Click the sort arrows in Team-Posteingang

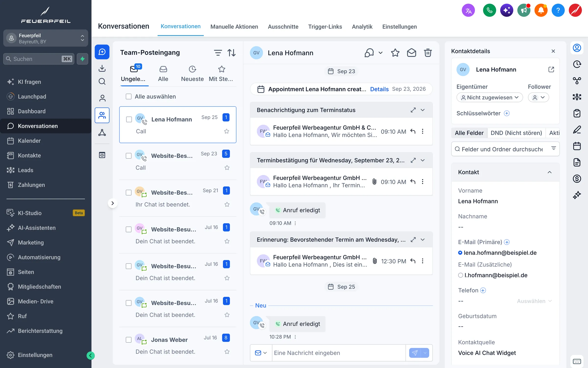pos(232,53)
